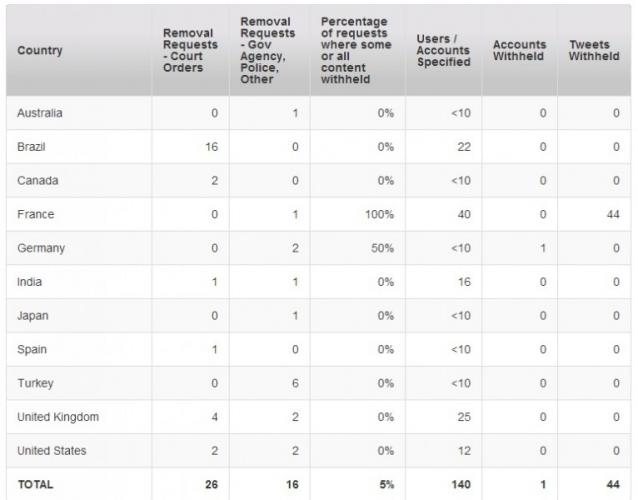
Task: Select the Removal Requests Court Orders header
Action: [x=190, y=50]
